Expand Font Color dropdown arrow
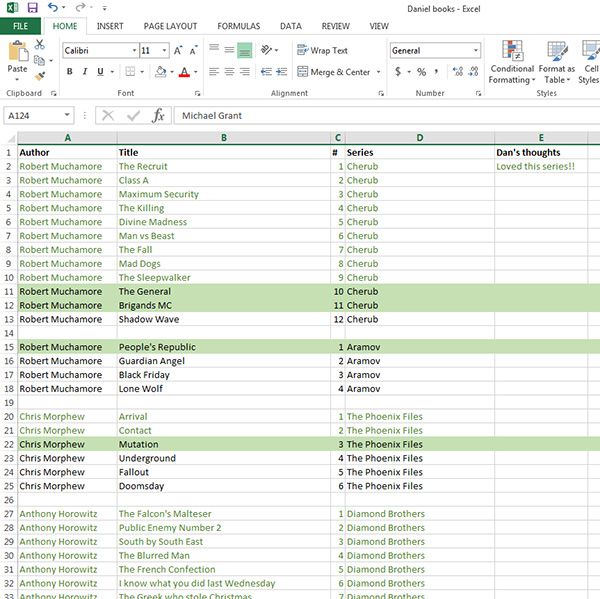 [x=196, y=72]
